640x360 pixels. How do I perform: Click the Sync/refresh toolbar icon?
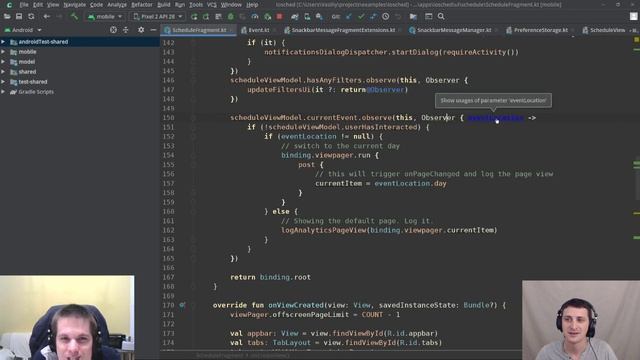click(x=31, y=17)
